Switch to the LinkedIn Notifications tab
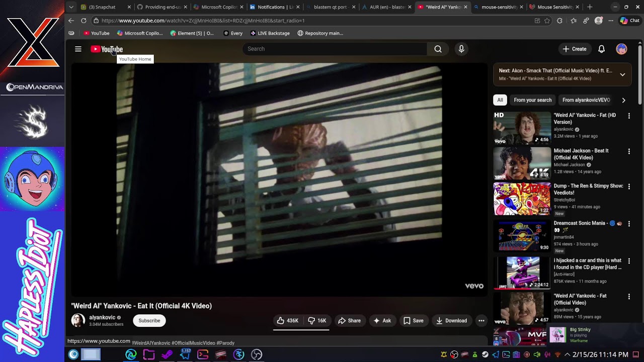 pyautogui.click(x=275, y=7)
